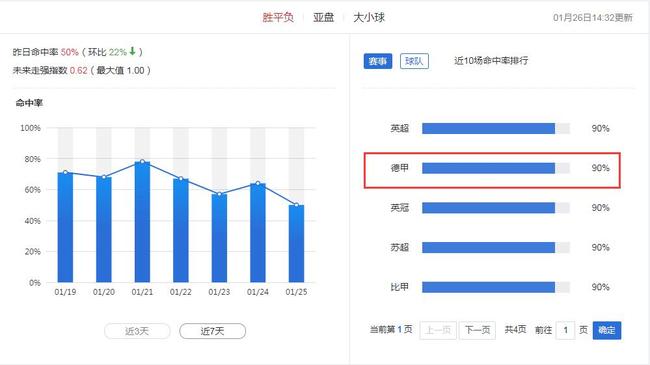Show hit rate for 近7天

click(x=212, y=331)
